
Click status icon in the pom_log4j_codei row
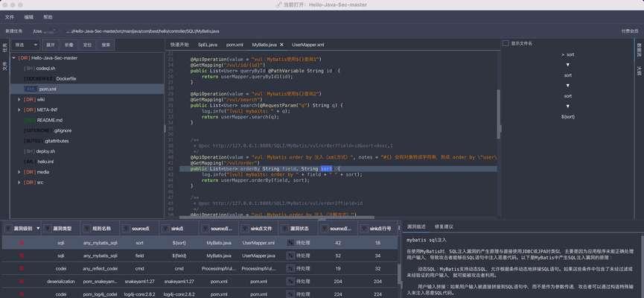coord(290,294)
